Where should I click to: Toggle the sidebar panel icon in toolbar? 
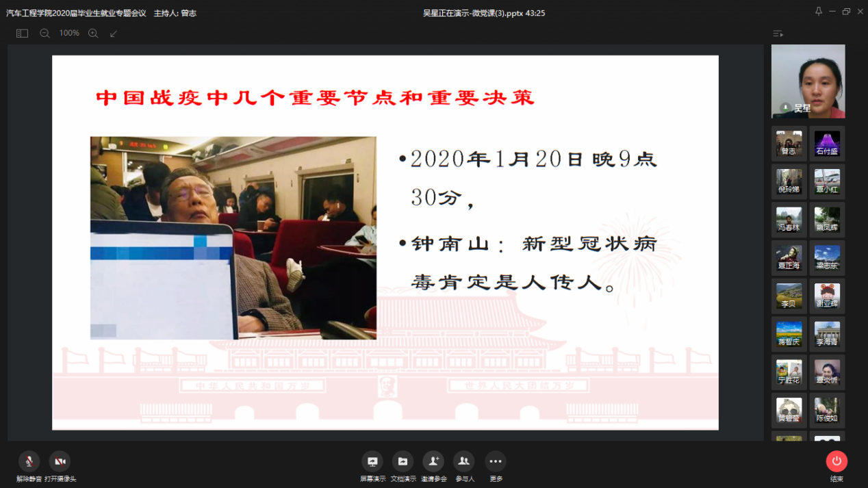coord(22,33)
